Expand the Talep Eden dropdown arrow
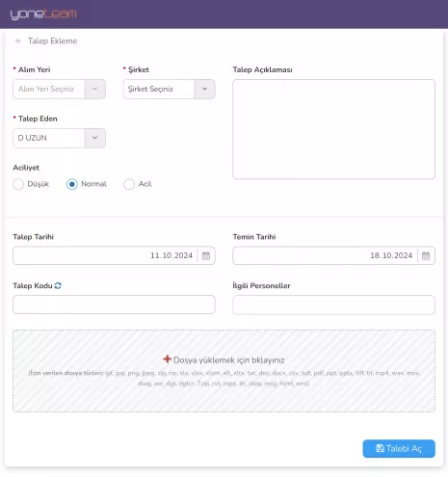Image resolution: width=448 pixels, height=477 pixels. tap(95, 138)
